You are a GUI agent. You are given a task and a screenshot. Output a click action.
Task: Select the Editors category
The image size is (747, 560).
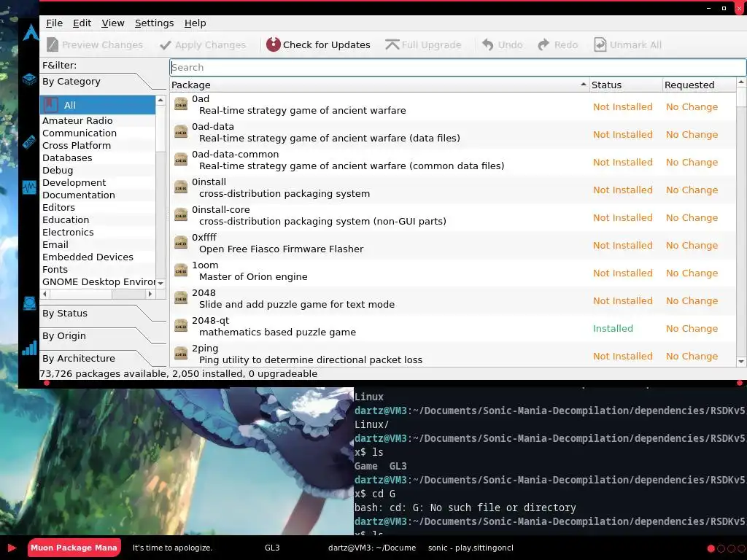click(98, 207)
